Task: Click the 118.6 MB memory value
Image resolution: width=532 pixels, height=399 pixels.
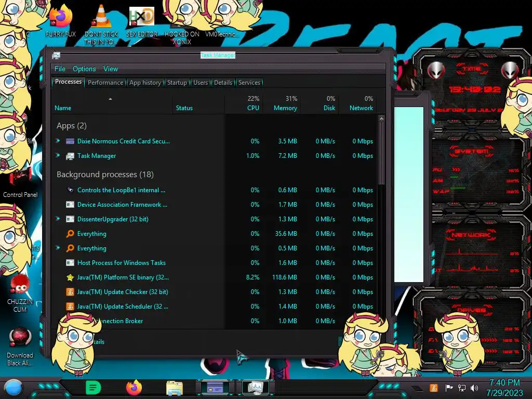Action: tap(284, 277)
